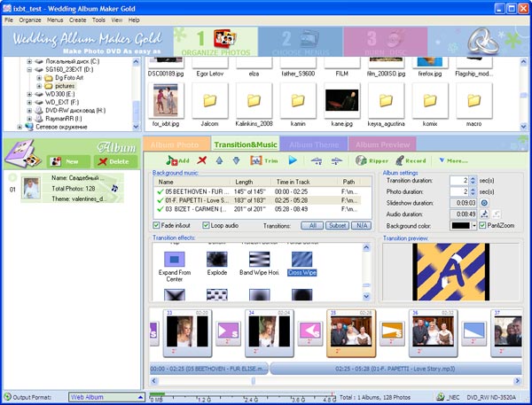Toggle checkmark for 03 BIZET CARMEN track
Image resolution: width=532 pixels, height=405 pixels.
pyautogui.click(x=160, y=209)
